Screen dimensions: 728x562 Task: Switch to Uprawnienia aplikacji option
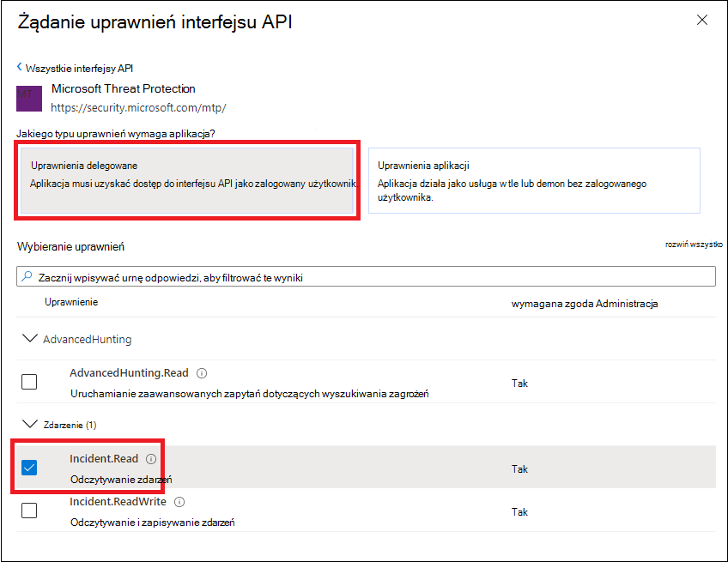[533, 180]
